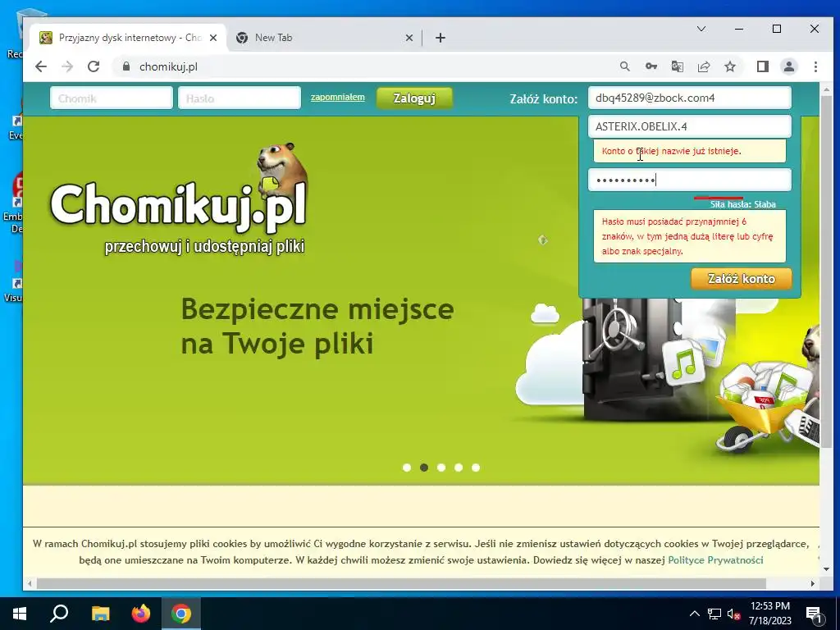Click the Zaloguj button

point(414,98)
